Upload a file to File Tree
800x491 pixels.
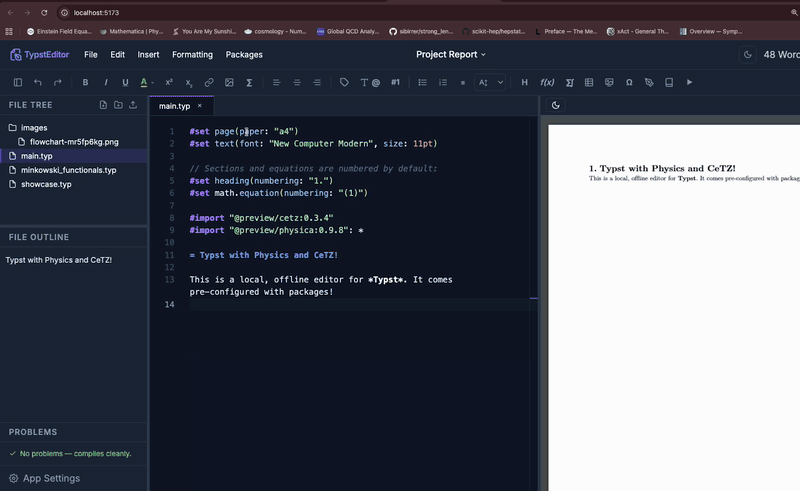click(x=133, y=105)
